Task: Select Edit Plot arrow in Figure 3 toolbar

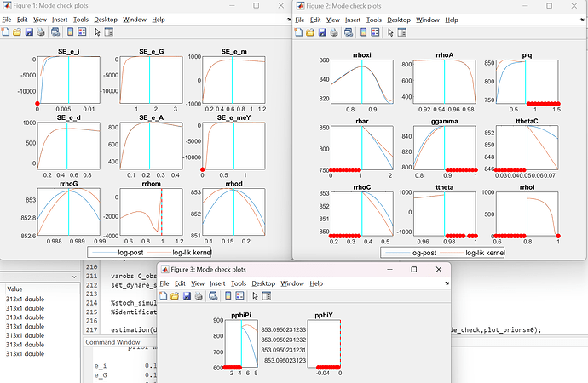Action: tap(255, 296)
